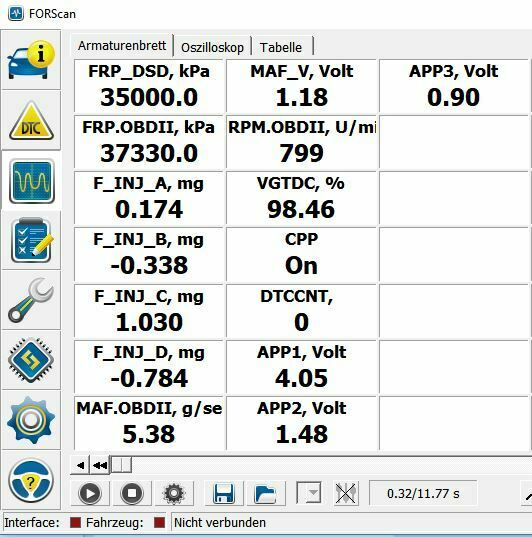Start data recording with play button
Viewport: 532px width, 537px height.
pyautogui.click(x=90, y=493)
